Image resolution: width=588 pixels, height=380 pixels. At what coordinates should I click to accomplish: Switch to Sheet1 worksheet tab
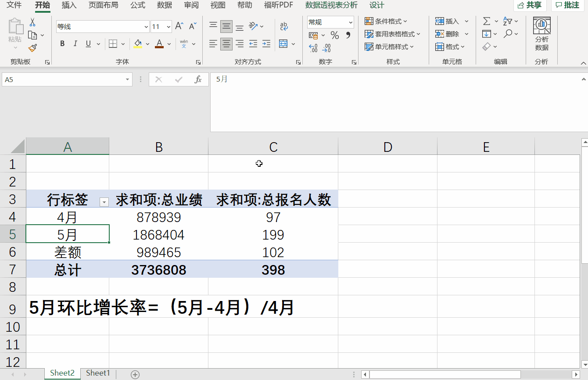[x=98, y=373]
